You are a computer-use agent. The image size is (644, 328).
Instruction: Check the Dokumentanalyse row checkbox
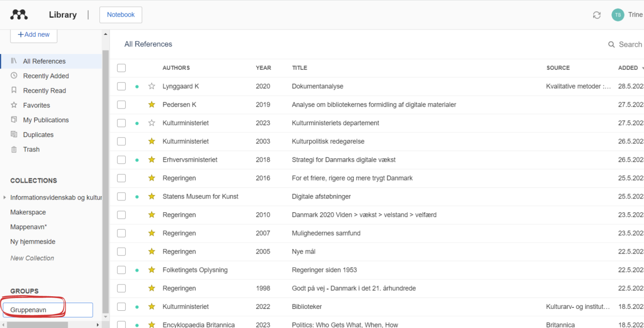pos(121,86)
